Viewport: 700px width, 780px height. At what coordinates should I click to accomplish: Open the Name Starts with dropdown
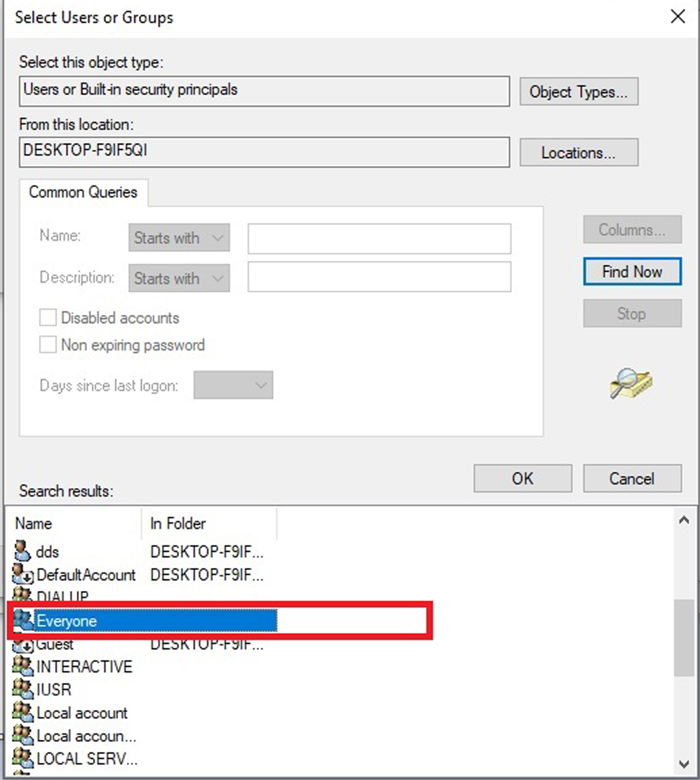pyautogui.click(x=179, y=238)
